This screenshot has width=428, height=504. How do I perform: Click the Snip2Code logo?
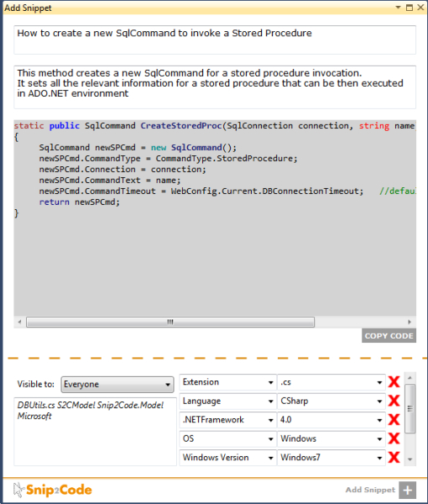(53, 490)
